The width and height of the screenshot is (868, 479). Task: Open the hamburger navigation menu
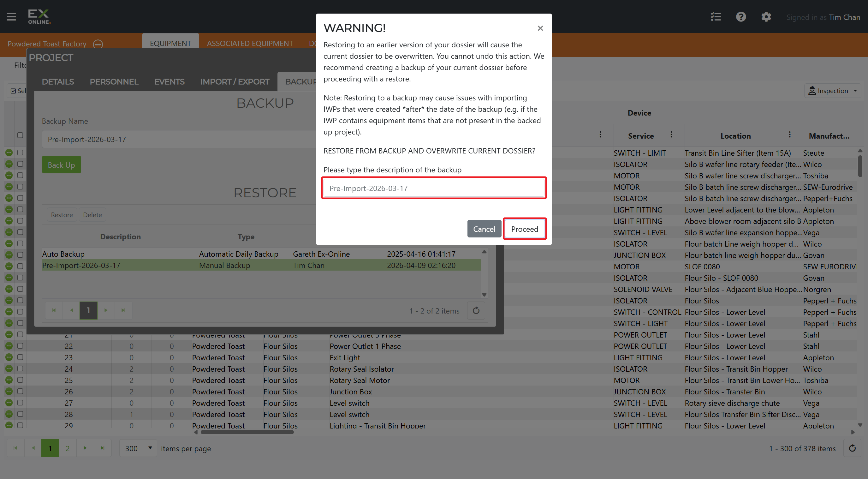11,16
